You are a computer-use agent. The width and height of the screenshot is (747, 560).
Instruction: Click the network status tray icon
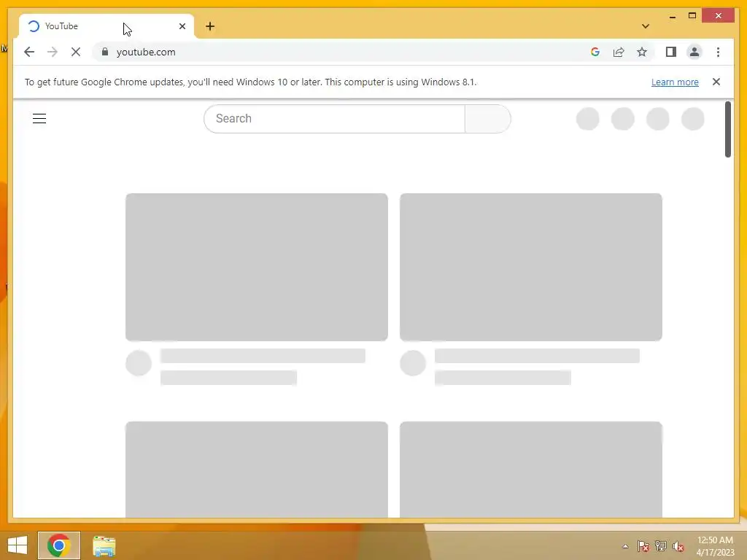click(660, 546)
